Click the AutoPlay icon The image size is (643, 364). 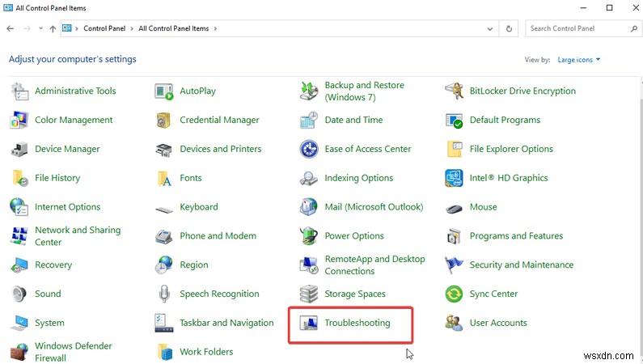click(x=164, y=91)
